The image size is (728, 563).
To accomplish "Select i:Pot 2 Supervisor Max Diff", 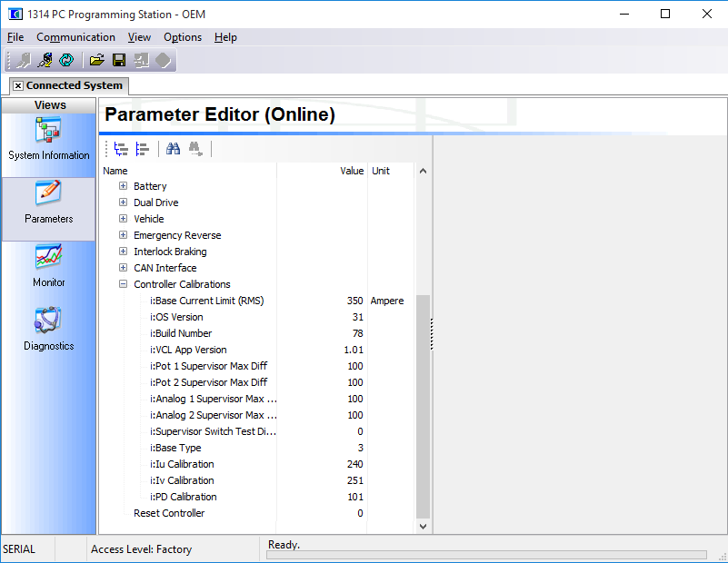I will pyautogui.click(x=208, y=382).
